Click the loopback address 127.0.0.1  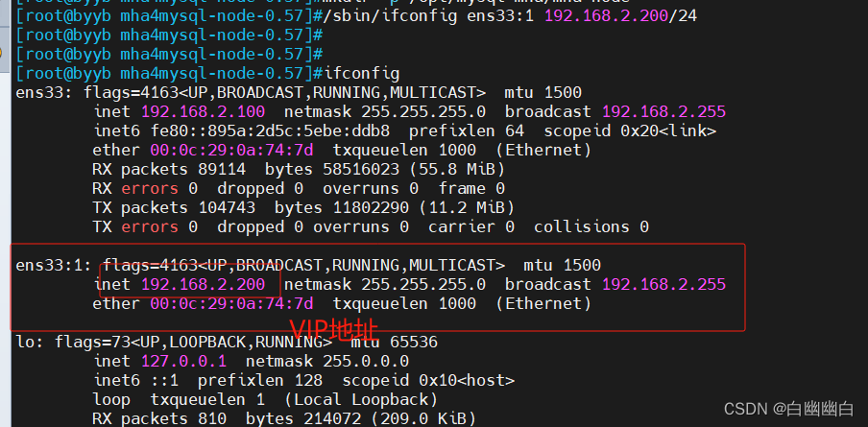[183, 361]
